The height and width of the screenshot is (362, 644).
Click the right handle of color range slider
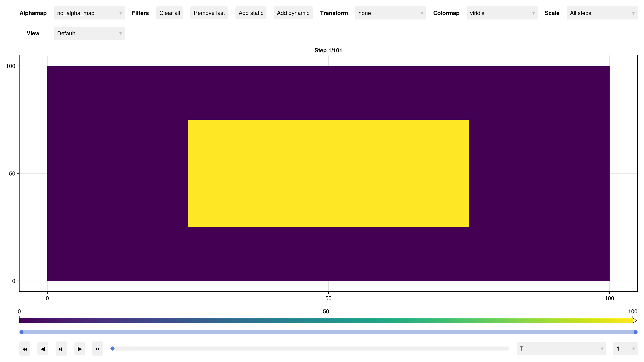click(x=635, y=332)
